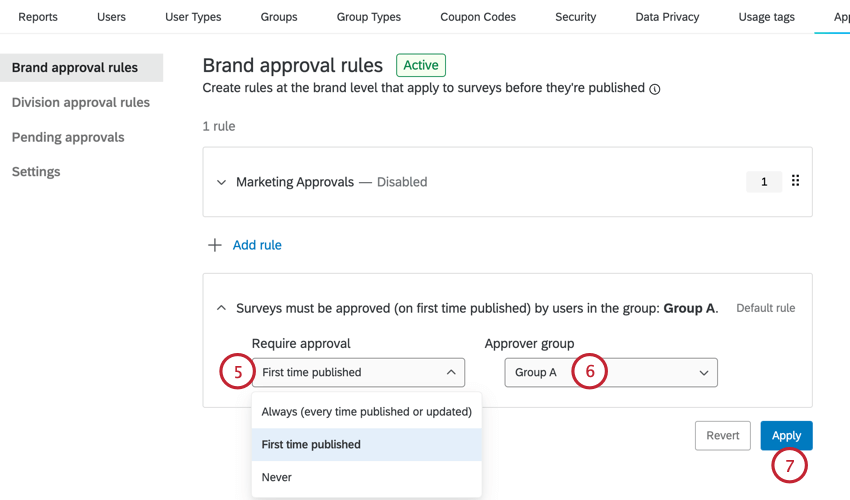Viewport: 850px width, 500px height.
Task: Click the plus icon for Add rule
Action: point(214,245)
